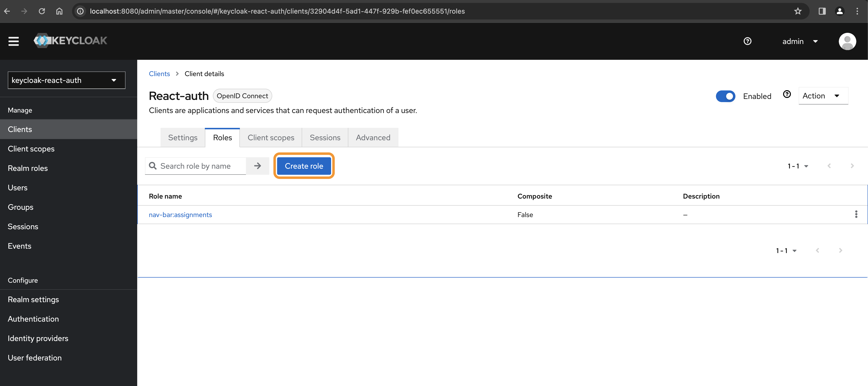This screenshot has width=868, height=386.
Task: Bookmark this page with the star icon
Action: click(798, 11)
